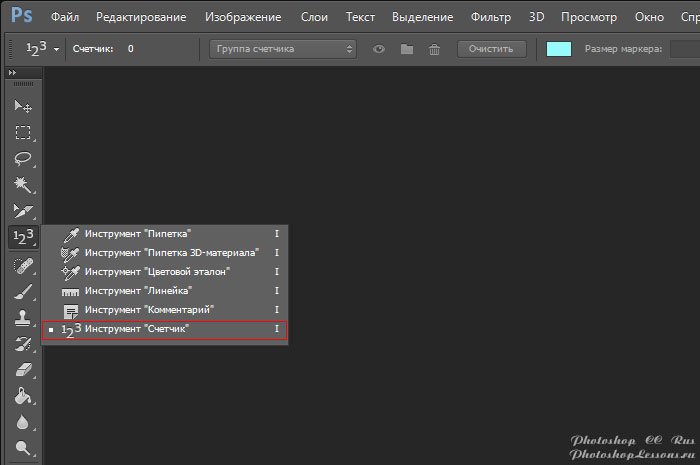Select the Move tool
Image resolution: width=700 pixels, height=465 pixels.
pyautogui.click(x=22, y=106)
